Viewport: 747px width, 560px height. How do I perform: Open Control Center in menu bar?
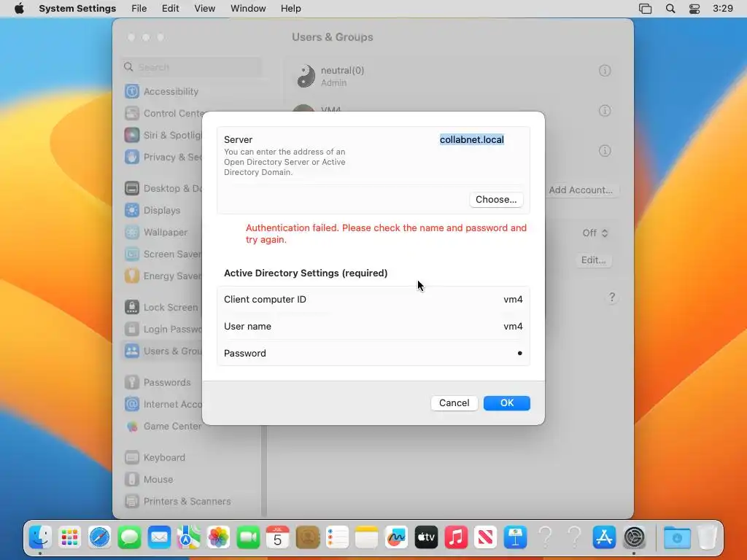694,9
